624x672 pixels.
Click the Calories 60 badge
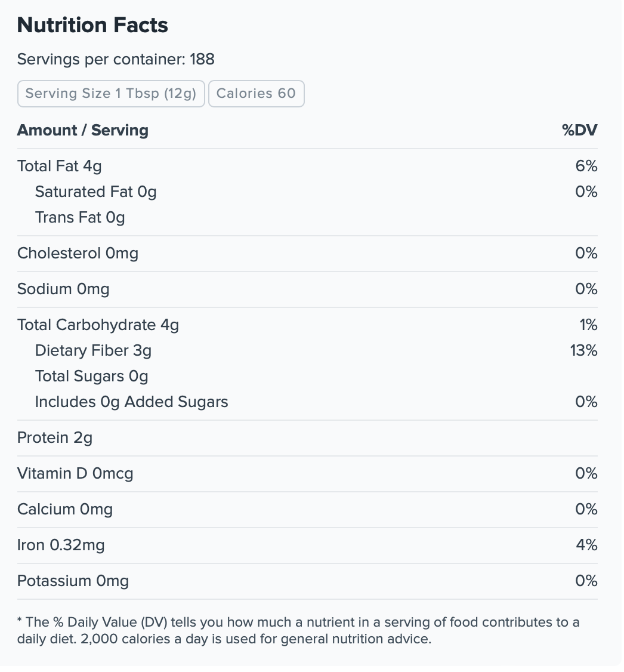[256, 94]
